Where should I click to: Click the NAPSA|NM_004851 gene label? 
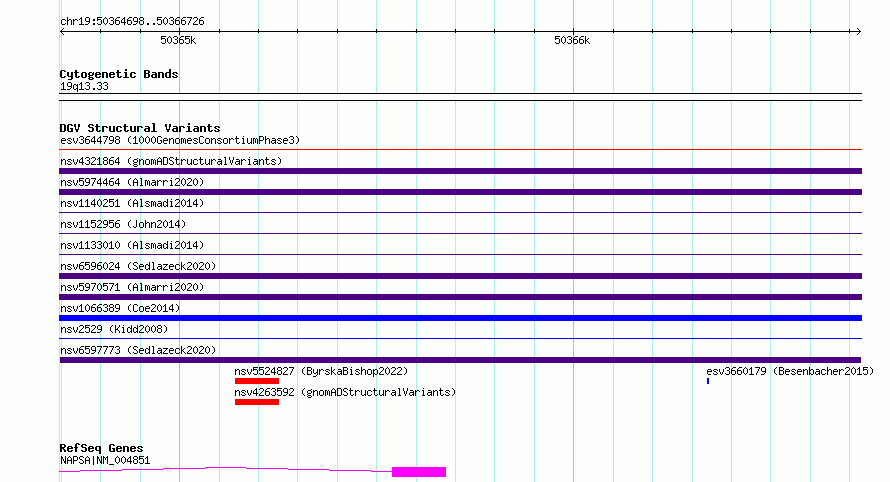pos(105,460)
